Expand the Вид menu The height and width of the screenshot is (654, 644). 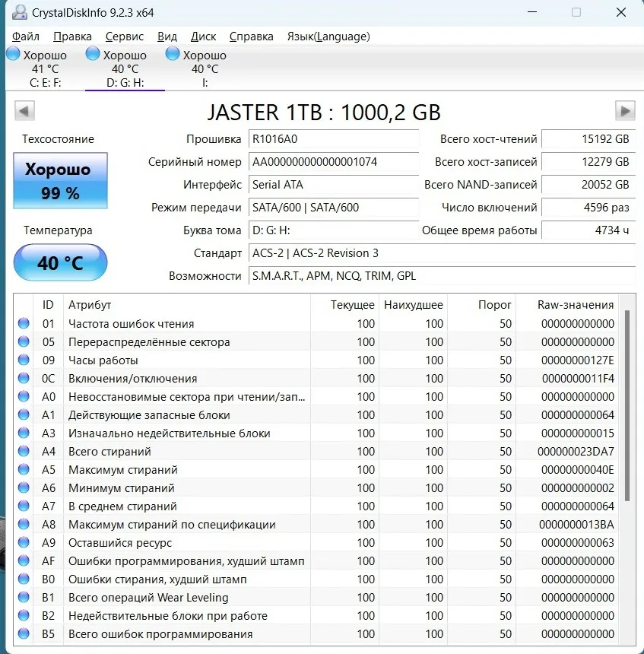pos(167,37)
